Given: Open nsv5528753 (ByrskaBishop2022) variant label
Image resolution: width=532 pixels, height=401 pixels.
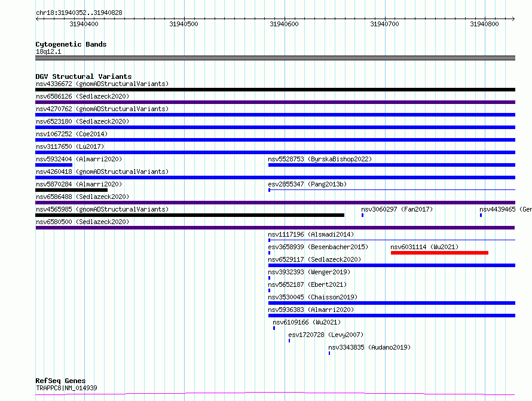Looking at the screenshot, I should pyautogui.click(x=320, y=159).
